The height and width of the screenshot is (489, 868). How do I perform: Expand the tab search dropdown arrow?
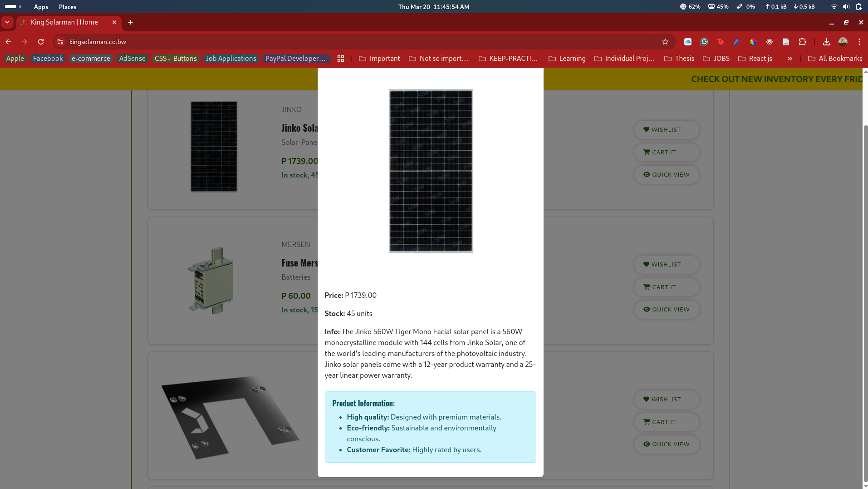pos(7,22)
